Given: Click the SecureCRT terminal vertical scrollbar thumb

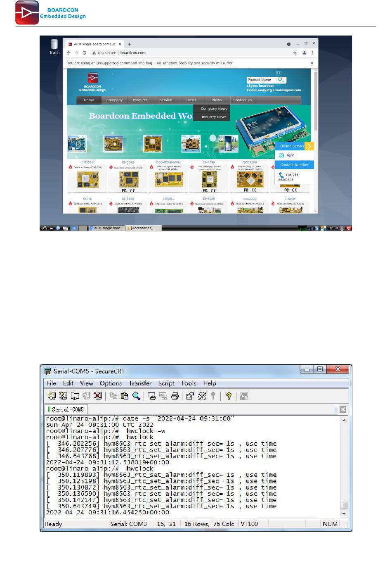Looking at the screenshot, I should pyautogui.click(x=344, y=506).
